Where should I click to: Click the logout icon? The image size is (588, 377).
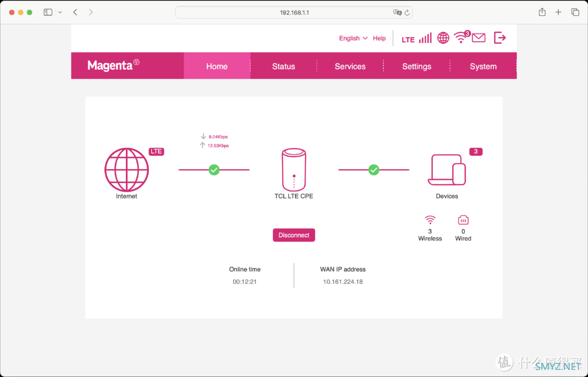pos(500,38)
